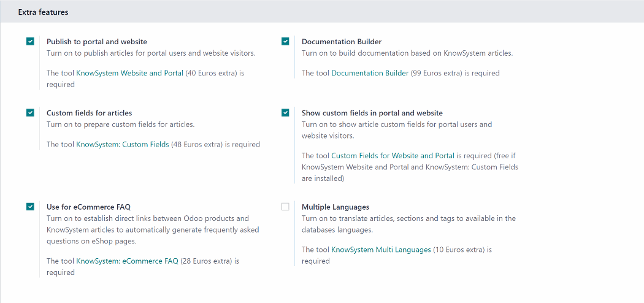Viewport: 644px width, 303px height.
Task: Uncheck Publish to portal and website checkbox
Action: click(x=30, y=42)
